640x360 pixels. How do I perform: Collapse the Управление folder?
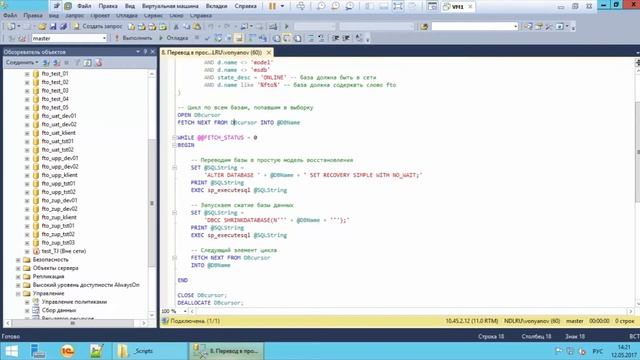(18, 293)
